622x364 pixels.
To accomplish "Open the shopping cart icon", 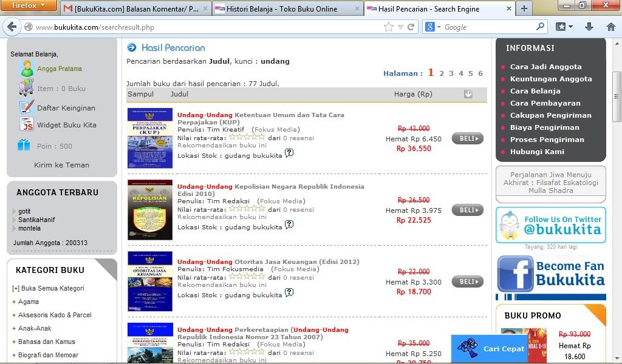I will pos(26,87).
